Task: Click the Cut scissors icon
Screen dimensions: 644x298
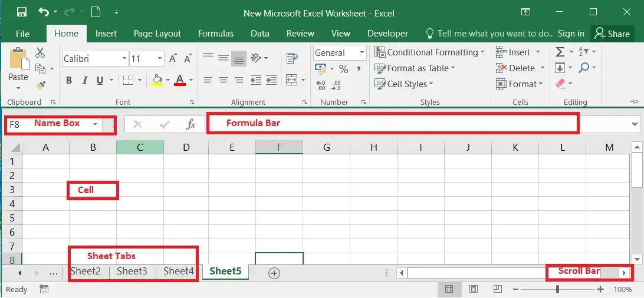Action: pyautogui.click(x=40, y=53)
